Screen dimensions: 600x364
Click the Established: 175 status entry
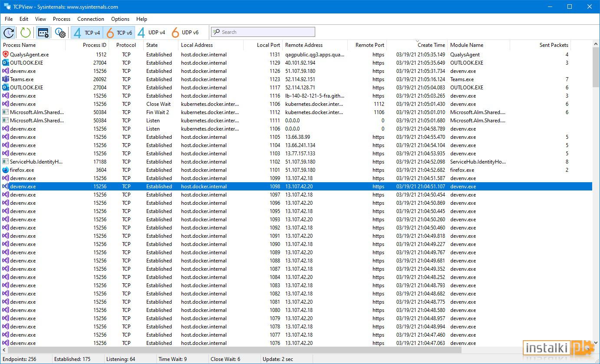pos(73,359)
